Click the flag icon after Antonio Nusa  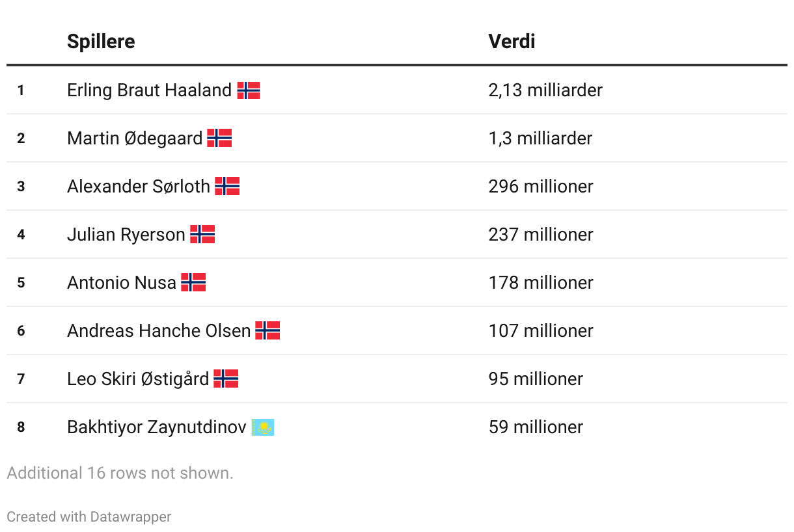(193, 283)
